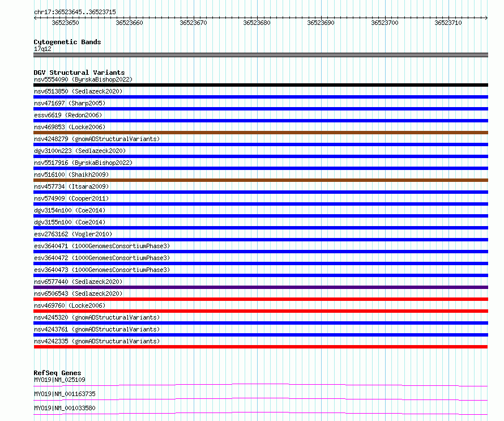Click ruler position label 36523670
Viewport: 504px width, 421px height.
193,23
